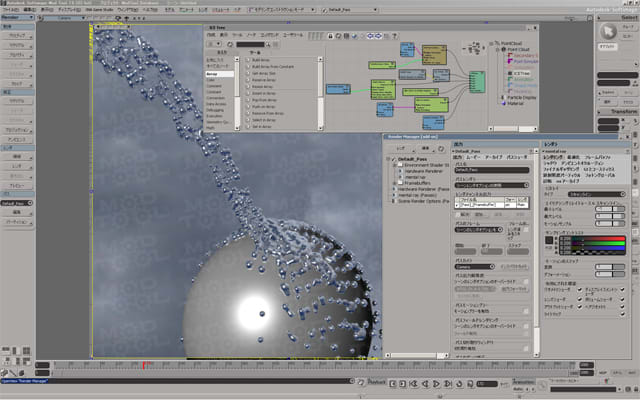Click the red current frame marker on timeline

point(144,365)
